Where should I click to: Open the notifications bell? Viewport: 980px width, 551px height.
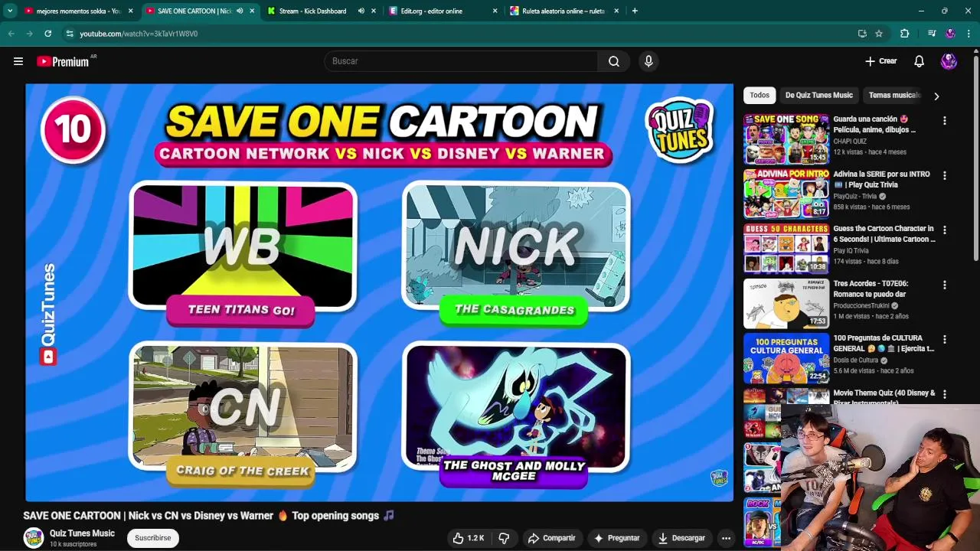(919, 61)
